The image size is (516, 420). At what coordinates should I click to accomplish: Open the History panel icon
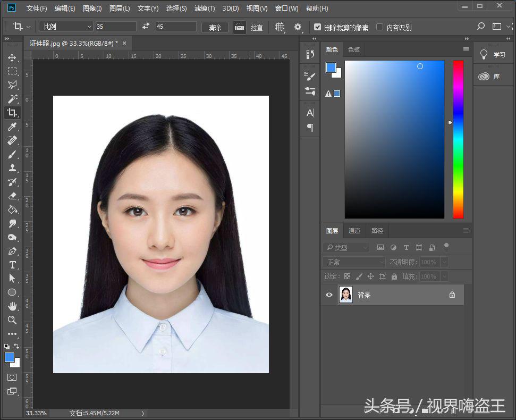(310, 54)
